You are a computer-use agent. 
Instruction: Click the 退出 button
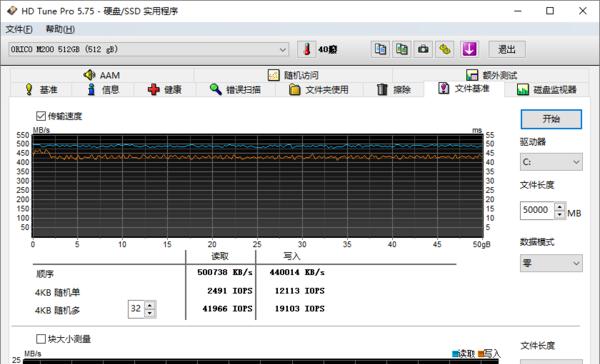507,49
